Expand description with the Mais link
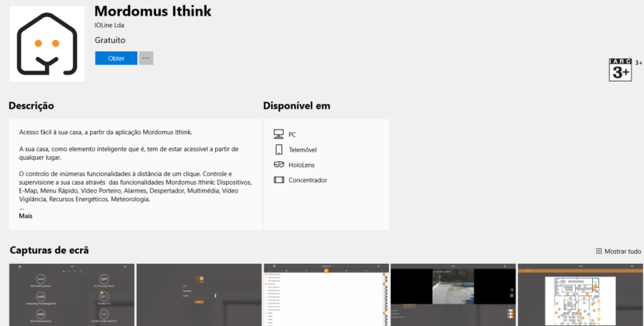 (26, 216)
